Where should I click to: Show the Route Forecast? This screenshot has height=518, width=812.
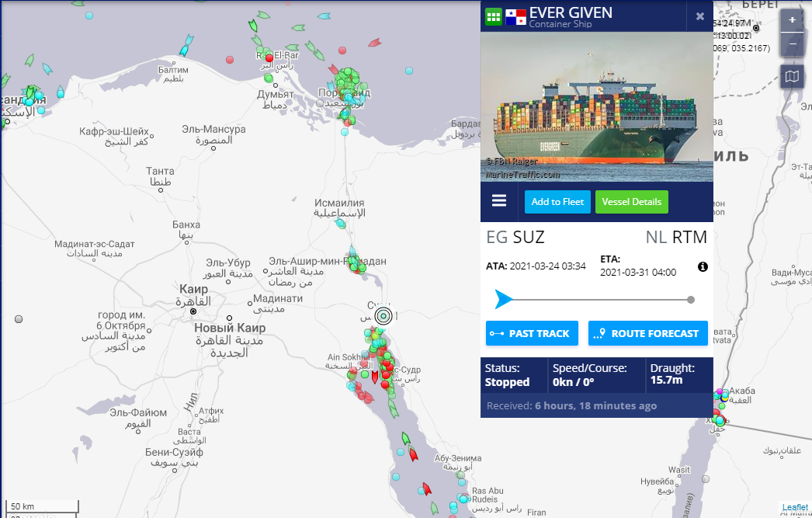click(648, 334)
